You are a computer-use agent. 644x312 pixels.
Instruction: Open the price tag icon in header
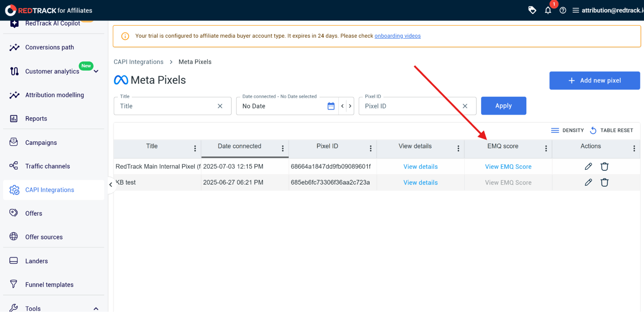coord(532,10)
